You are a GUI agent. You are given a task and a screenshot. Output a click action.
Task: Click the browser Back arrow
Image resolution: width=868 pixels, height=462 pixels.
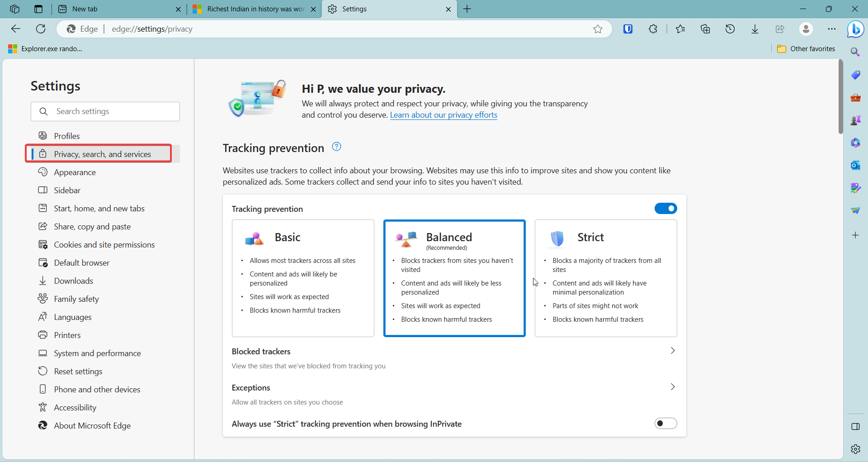tap(16, 29)
